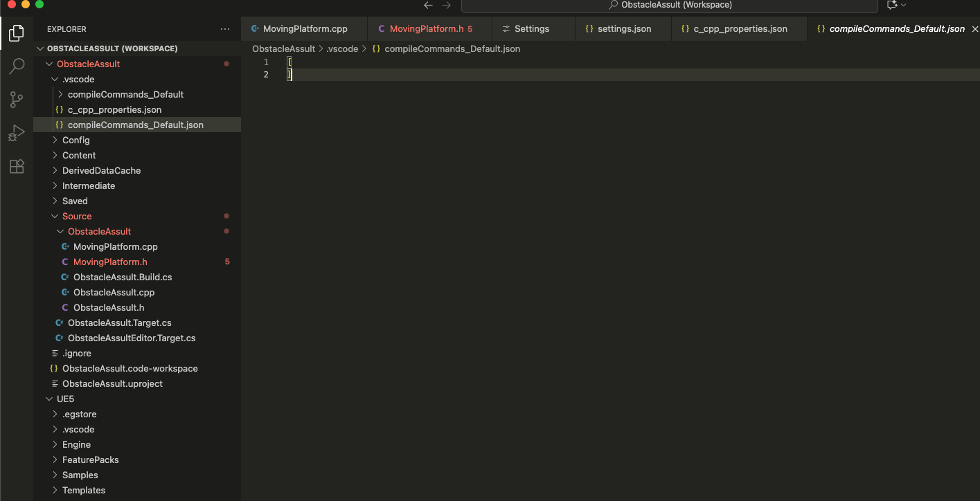
Task: Click ObstacleAssult in the editor breadcrumb
Action: pos(283,49)
